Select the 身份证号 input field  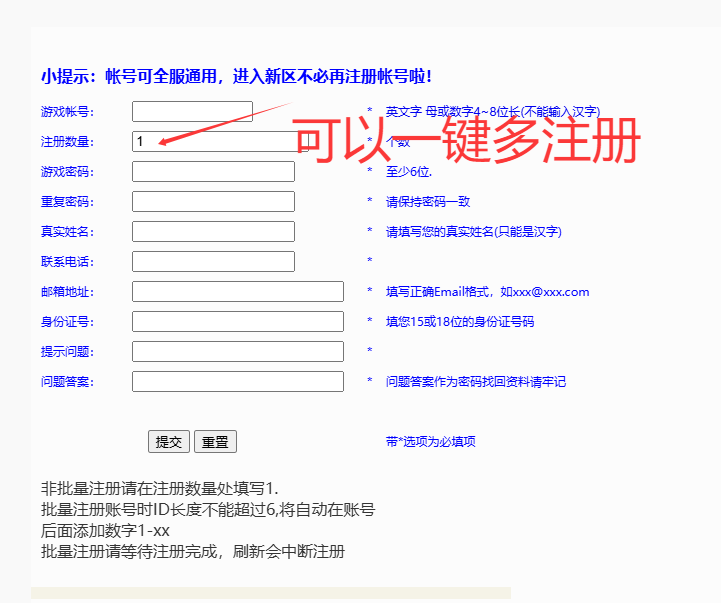pyautogui.click(x=237, y=322)
